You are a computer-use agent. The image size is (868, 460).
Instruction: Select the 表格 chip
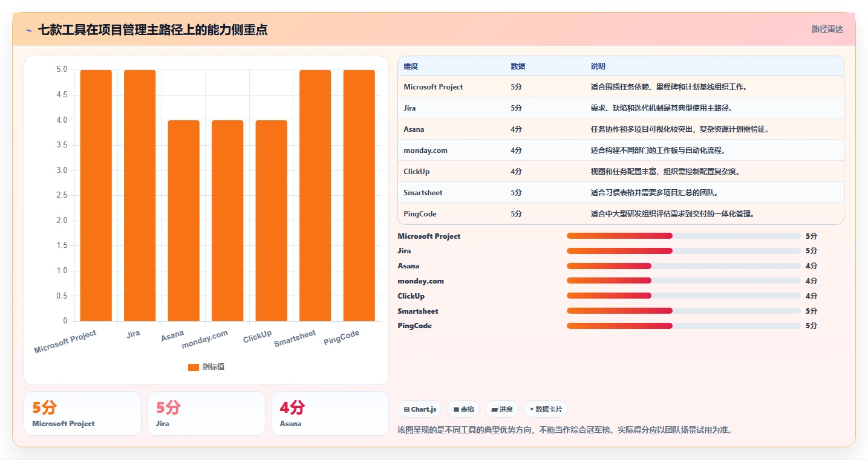(463, 409)
